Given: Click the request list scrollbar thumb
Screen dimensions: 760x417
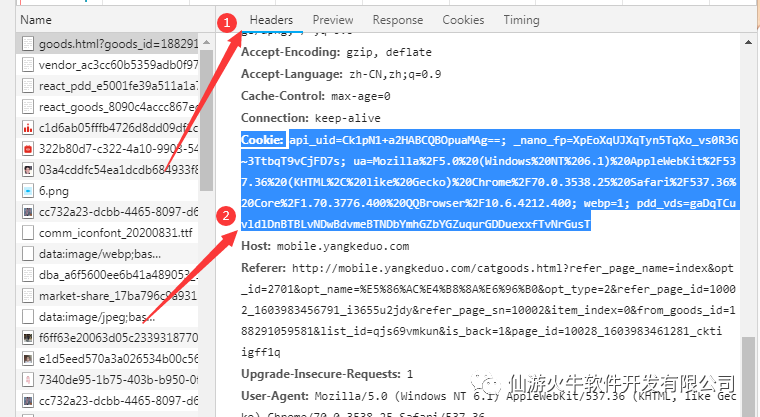Looking at the screenshot, I should pyautogui.click(x=206, y=120).
